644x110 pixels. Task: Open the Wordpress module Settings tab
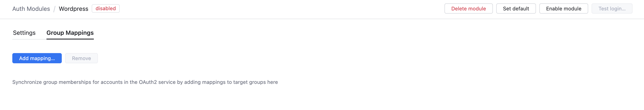[24, 33]
